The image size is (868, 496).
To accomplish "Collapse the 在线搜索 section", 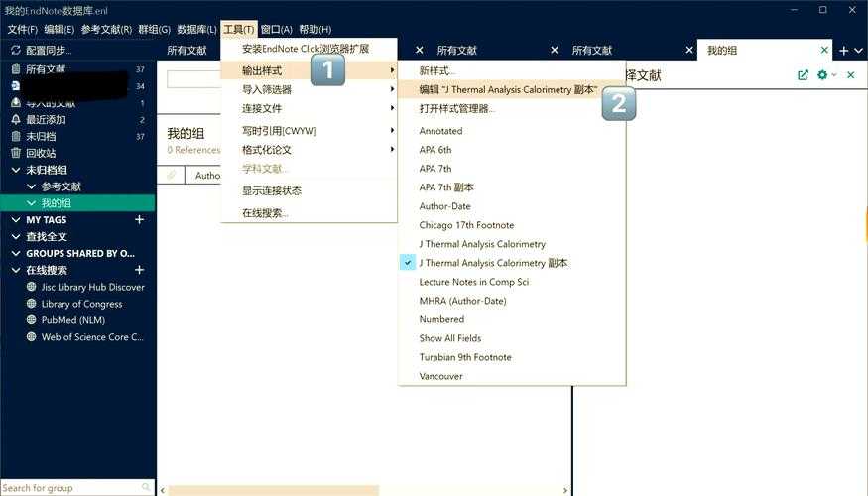I will point(16,270).
